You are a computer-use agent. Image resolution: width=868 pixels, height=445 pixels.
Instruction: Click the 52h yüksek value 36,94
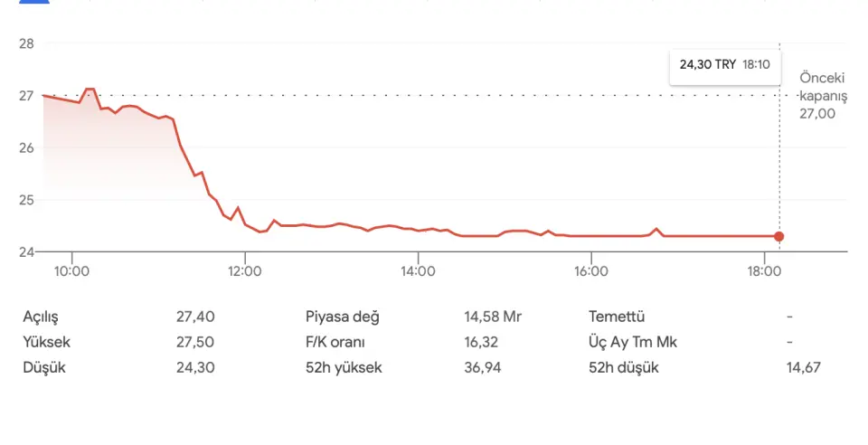click(x=480, y=368)
